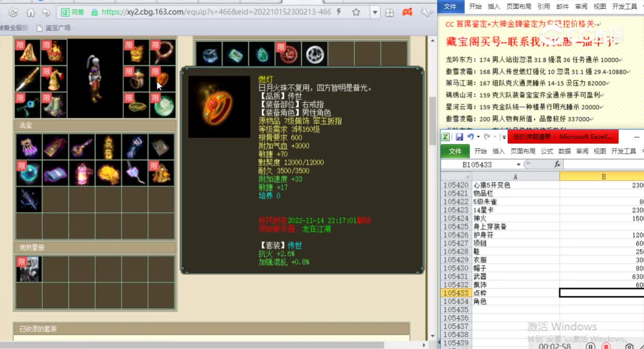Open 开发工具 tab in the Word window

click(624, 7)
